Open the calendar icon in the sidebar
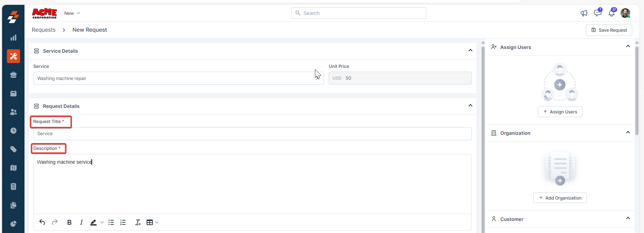 tap(13, 93)
